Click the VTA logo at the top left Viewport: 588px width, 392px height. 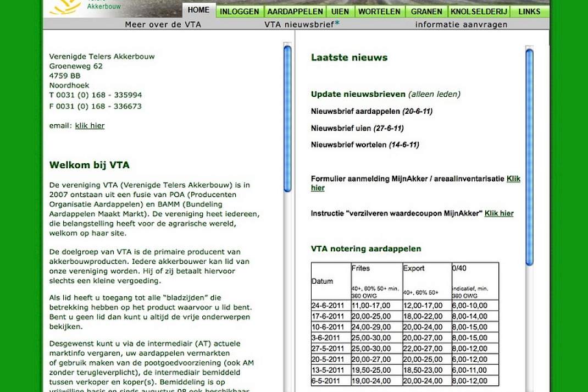click(85, 7)
